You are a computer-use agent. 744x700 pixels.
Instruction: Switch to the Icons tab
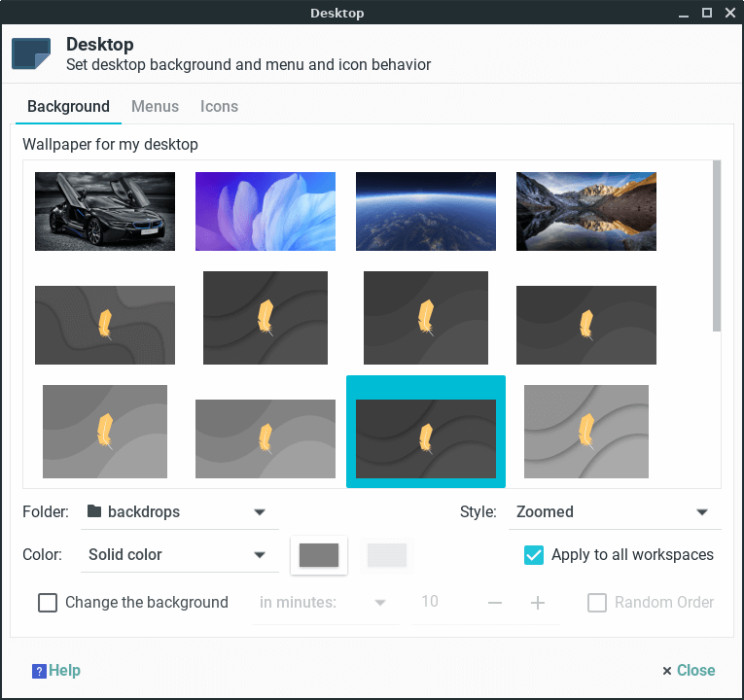(219, 107)
